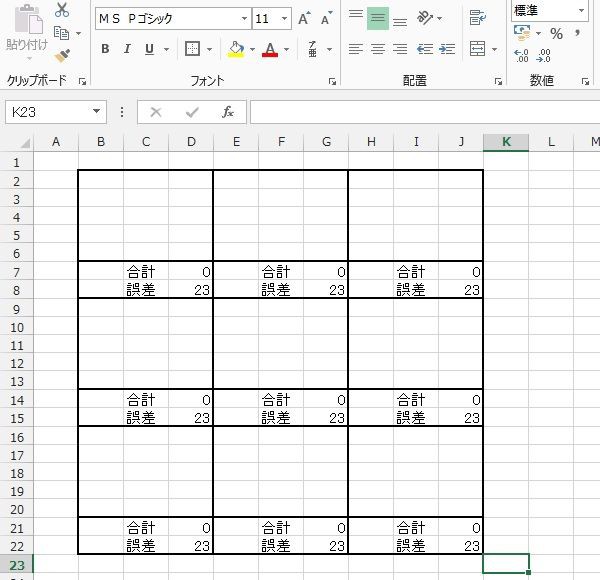Align text right

pos(400,49)
